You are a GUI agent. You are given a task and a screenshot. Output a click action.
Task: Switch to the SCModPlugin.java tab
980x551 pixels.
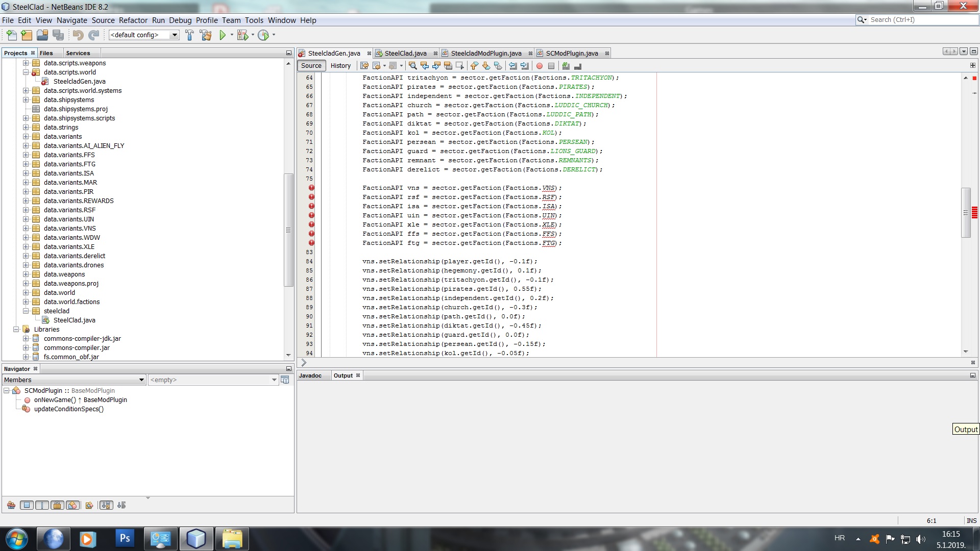pos(571,53)
